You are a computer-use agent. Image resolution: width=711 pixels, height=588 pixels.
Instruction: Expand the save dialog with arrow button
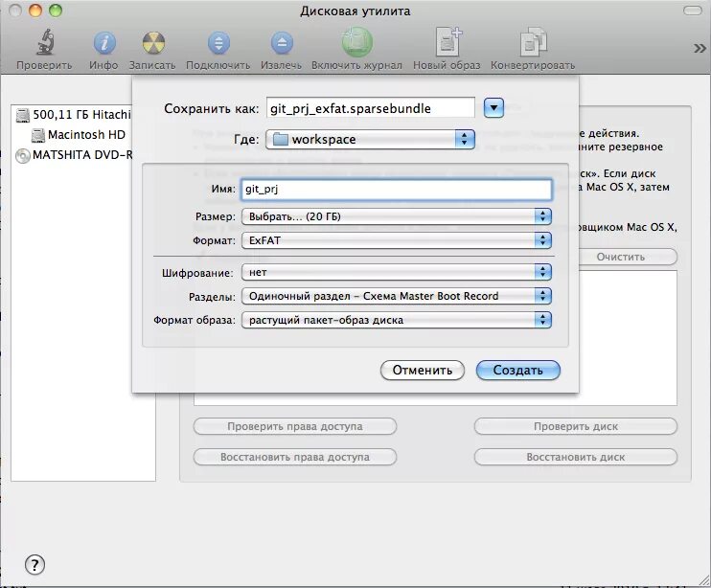(x=493, y=108)
